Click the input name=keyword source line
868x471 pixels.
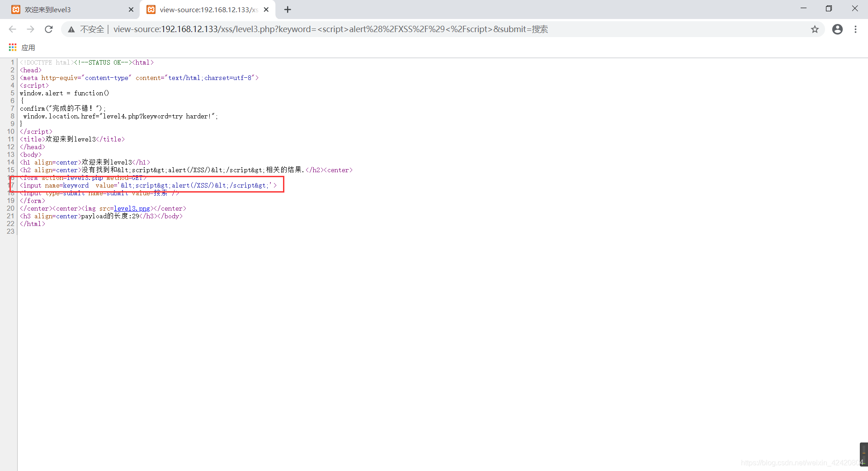coord(148,185)
